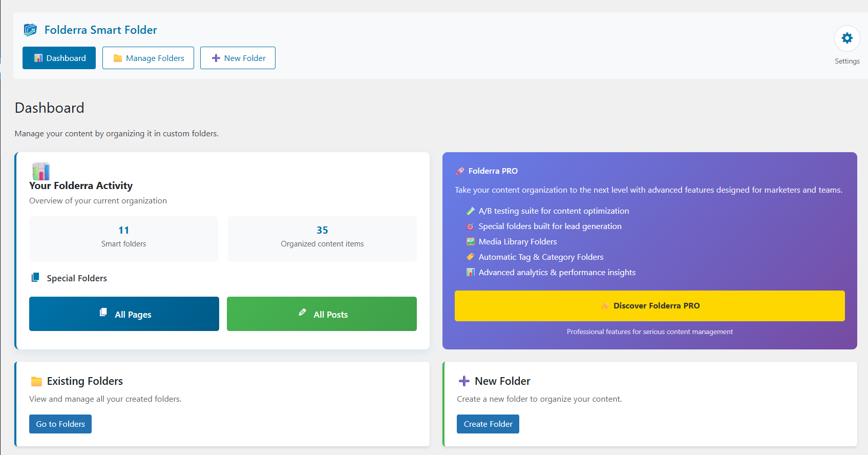Open the All Pages special folder
This screenshot has width=868, height=455.
124,314
